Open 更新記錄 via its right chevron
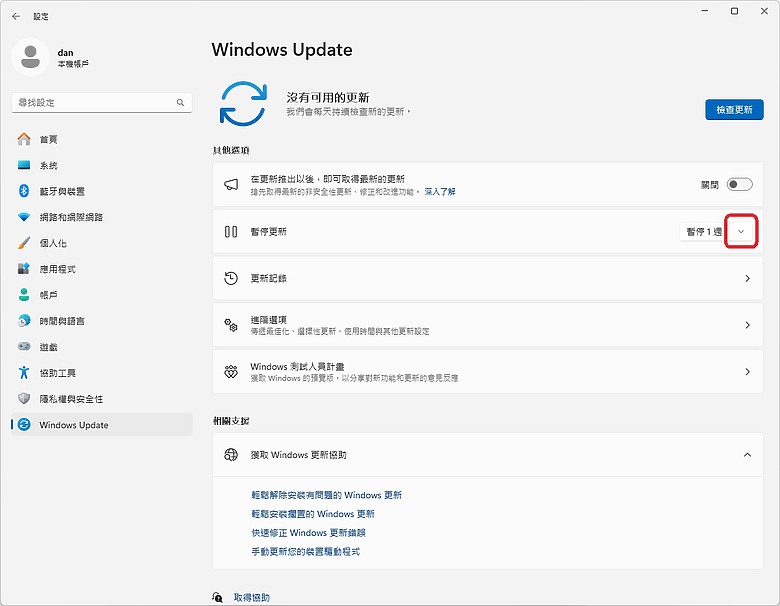 [x=747, y=278]
